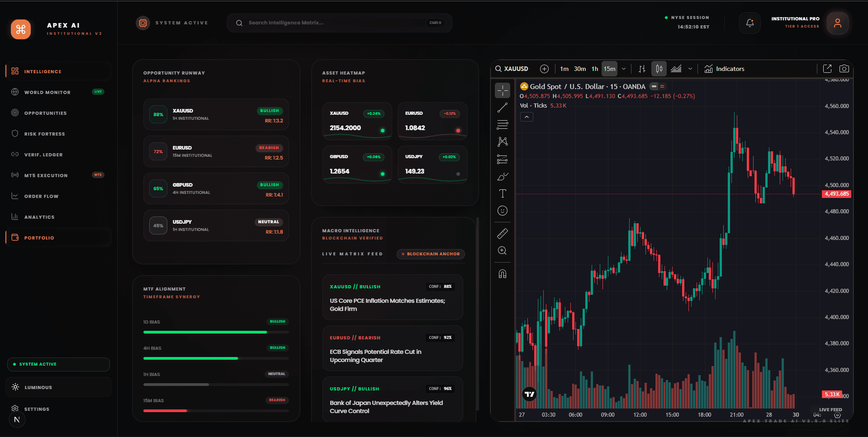868x437 pixels.
Task: Open Analytics section
Action: (x=59, y=217)
